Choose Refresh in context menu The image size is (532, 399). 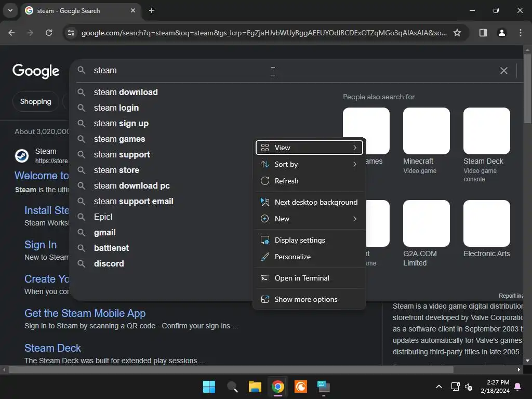click(309, 181)
